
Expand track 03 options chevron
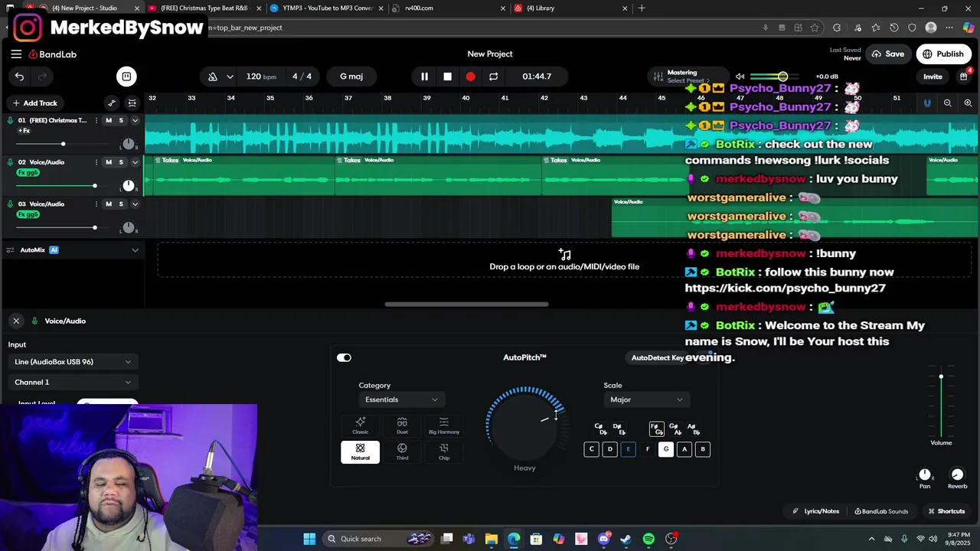pyautogui.click(x=135, y=204)
